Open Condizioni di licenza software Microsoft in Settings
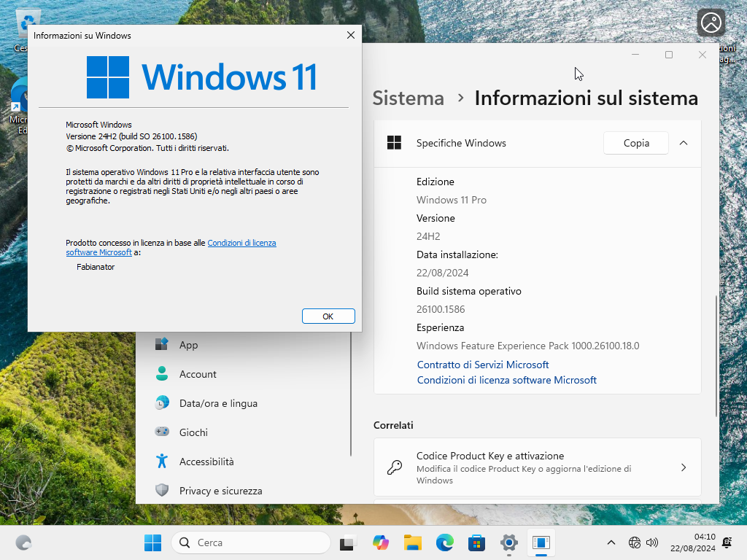The height and width of the screenshot is (560, 747). 506,380
